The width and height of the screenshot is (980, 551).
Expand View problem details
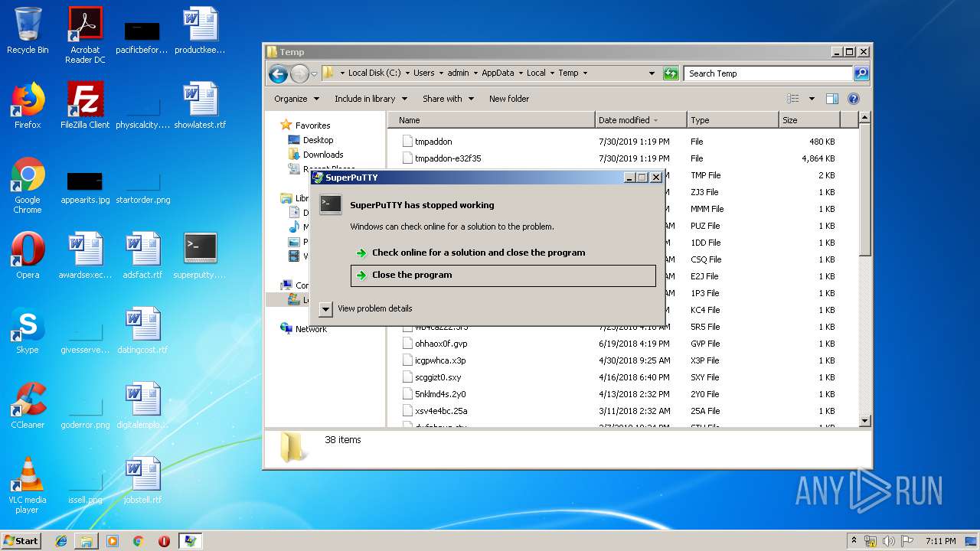[367, 308]
